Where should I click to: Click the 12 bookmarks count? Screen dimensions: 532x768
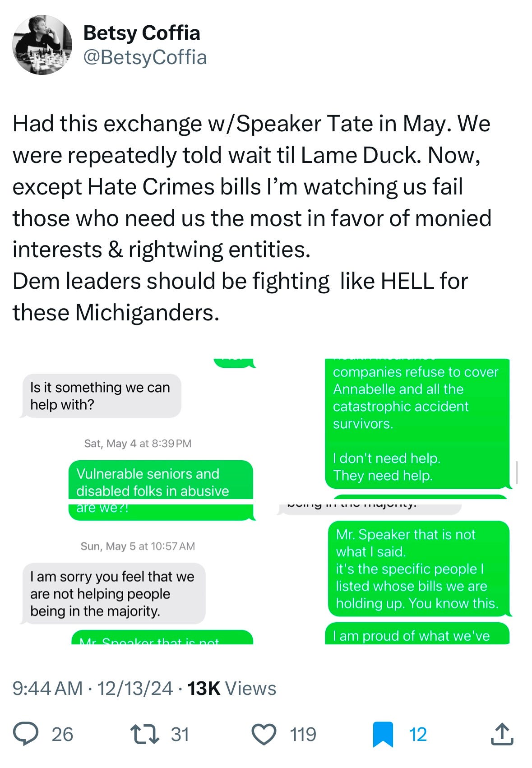pyautogui.click(x=418, y=735)
